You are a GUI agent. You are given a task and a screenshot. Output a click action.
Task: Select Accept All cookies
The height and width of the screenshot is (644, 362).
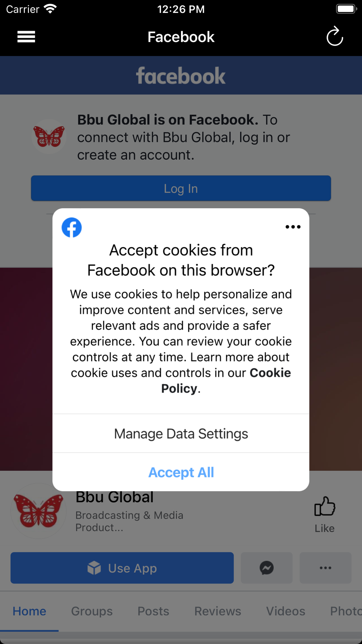181,472
